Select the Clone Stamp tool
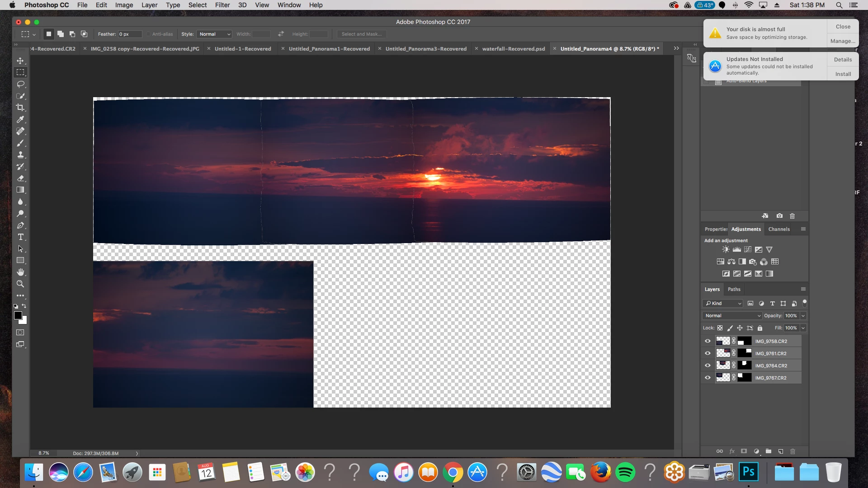868x488 pixels. (20, 155)
